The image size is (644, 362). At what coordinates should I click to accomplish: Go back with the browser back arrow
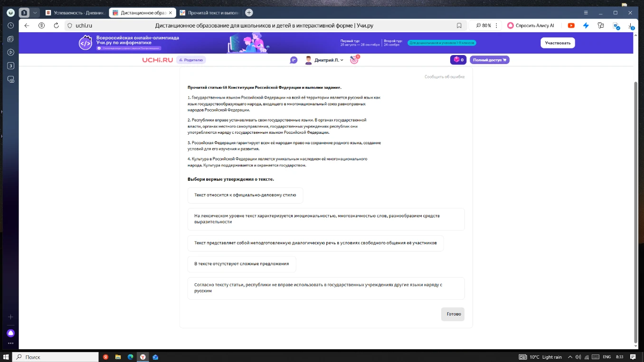click(27, 26)
